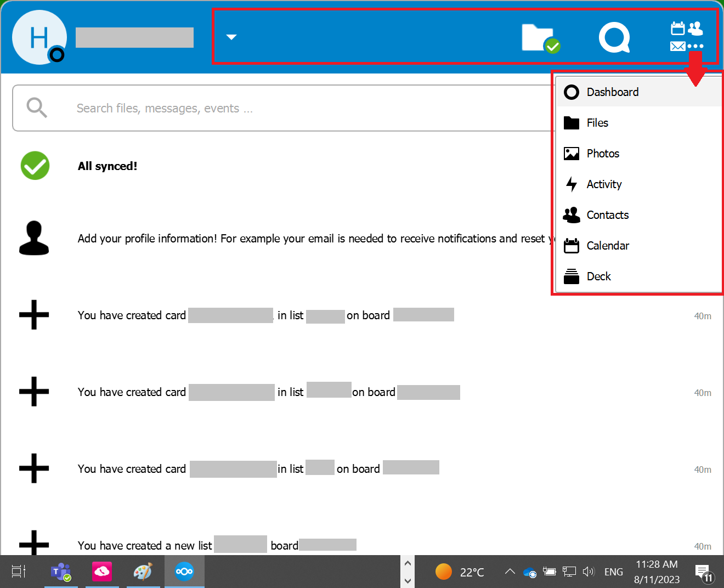Open the add profile information notification
724x588 pixels.
316,239
